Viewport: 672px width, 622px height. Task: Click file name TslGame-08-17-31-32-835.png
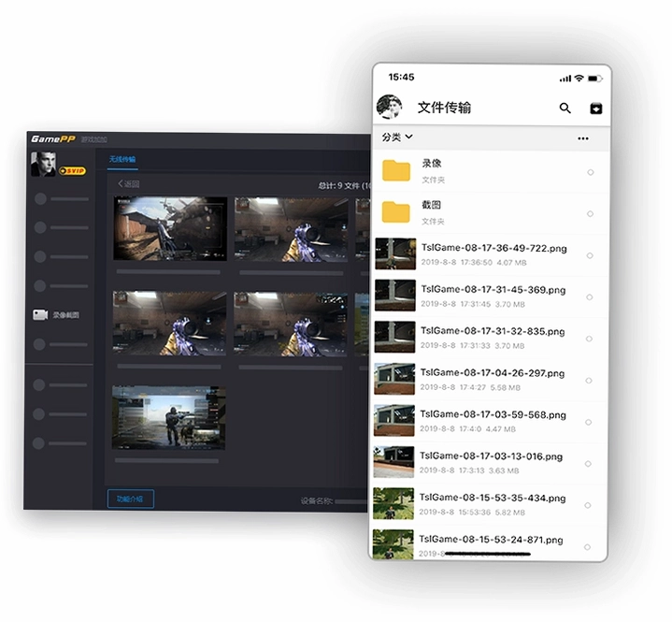tap(493, 331)
